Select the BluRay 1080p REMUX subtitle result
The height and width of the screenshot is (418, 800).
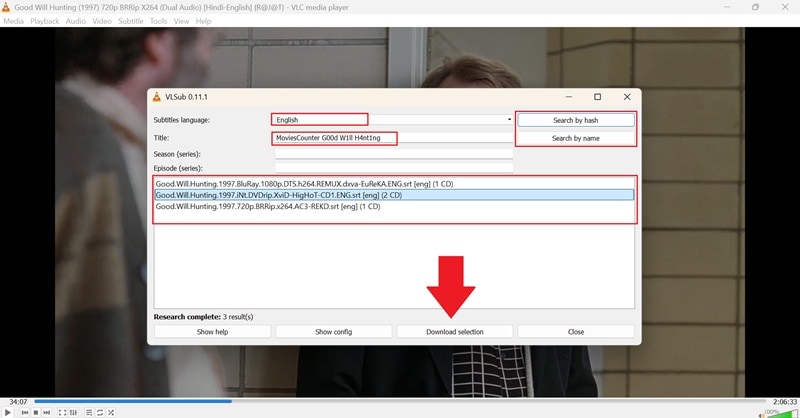pyautogui.click(x=394, y=184)
